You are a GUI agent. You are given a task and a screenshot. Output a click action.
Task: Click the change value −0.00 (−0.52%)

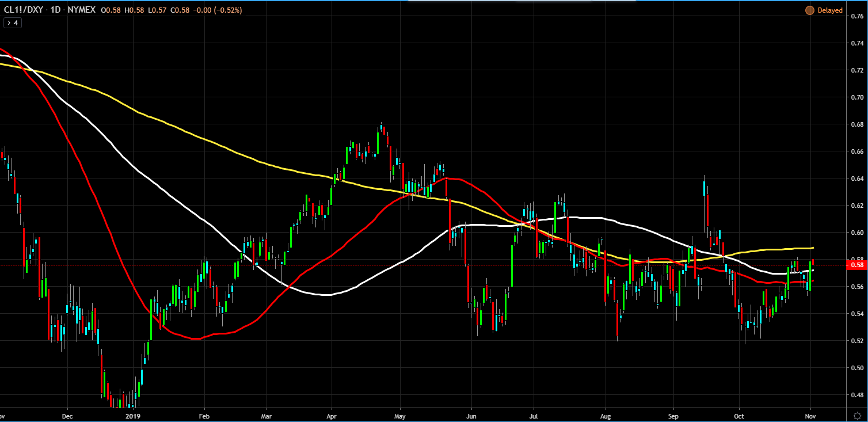[x=218, y=10]
